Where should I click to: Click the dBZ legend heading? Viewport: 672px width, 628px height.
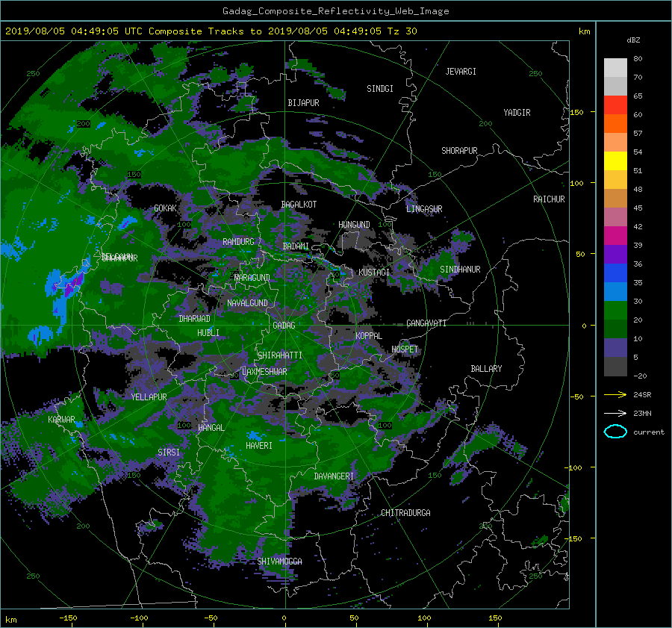[x=633, y=40]
